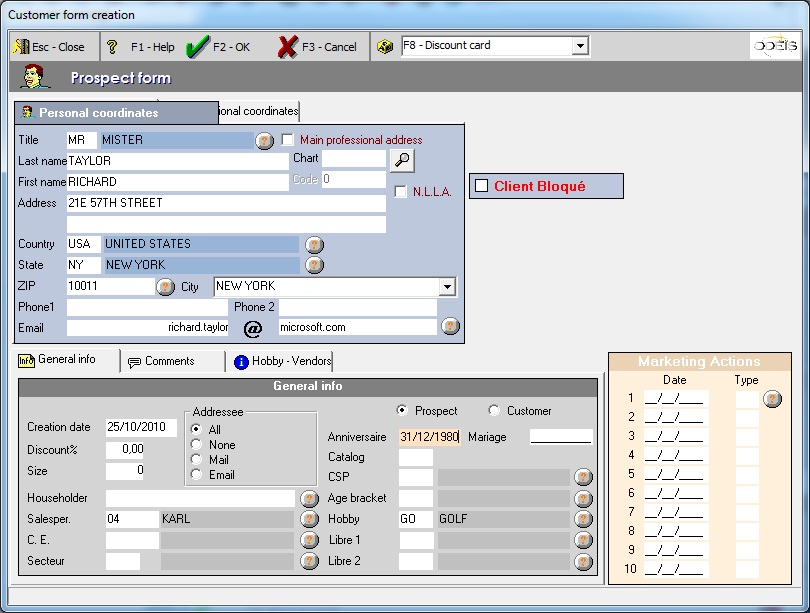This screenshot has height=613, width=810.
Task: Open the State lookup button next to NEW YORK
Action: pyautogui.click(x=314, y=265)
